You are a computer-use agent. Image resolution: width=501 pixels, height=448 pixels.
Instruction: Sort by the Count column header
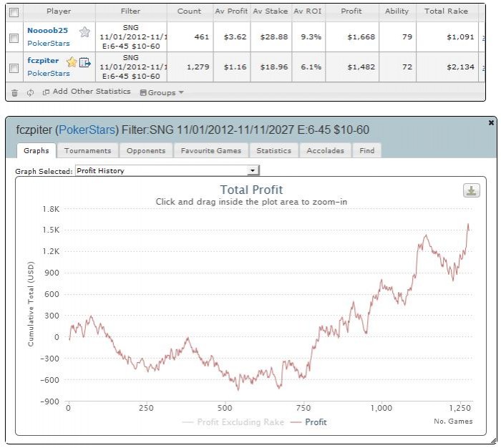click(x=189, y=11)
